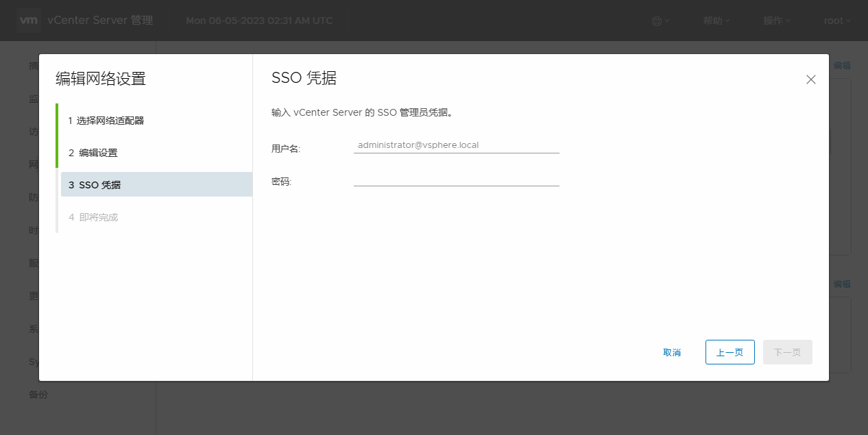Go to step 2 编辑设置

[x=93, y=153]
